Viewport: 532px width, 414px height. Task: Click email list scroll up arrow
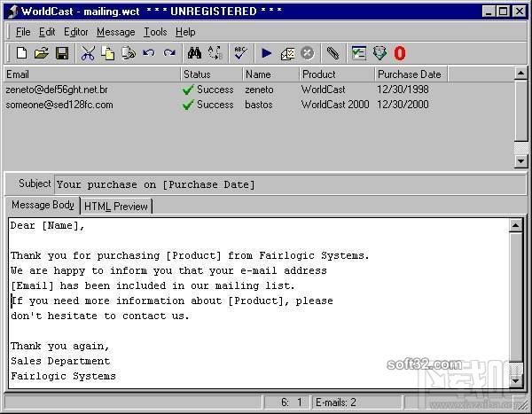[520, 74]
